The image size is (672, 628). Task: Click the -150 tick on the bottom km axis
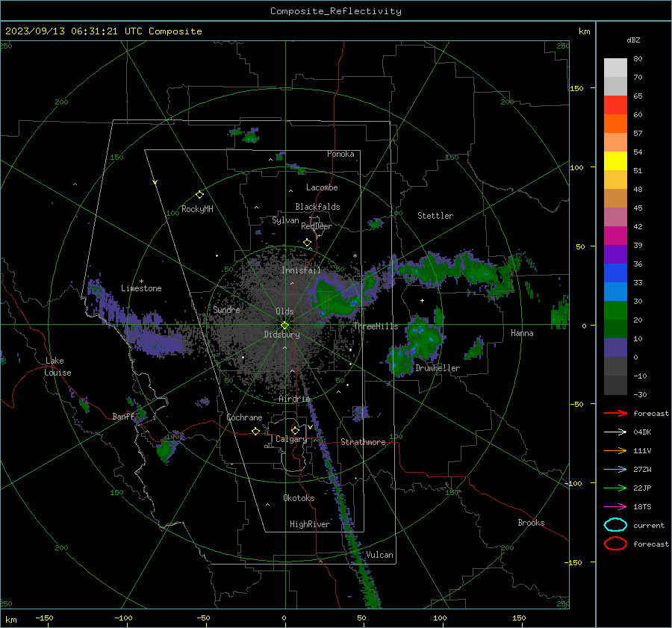click(x=44, y=618)
